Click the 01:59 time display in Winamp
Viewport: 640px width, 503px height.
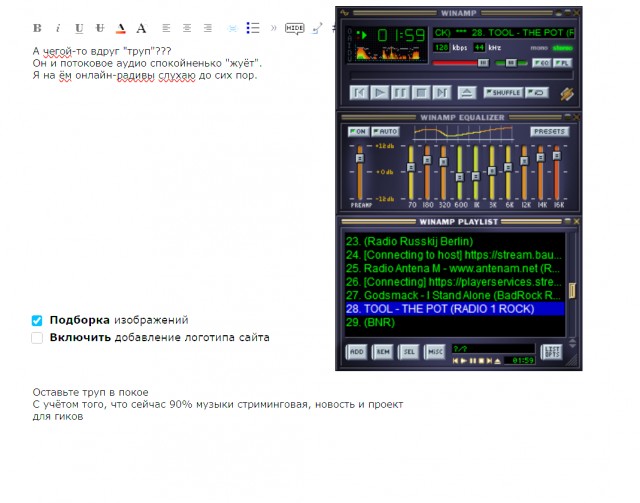point(401,36)
